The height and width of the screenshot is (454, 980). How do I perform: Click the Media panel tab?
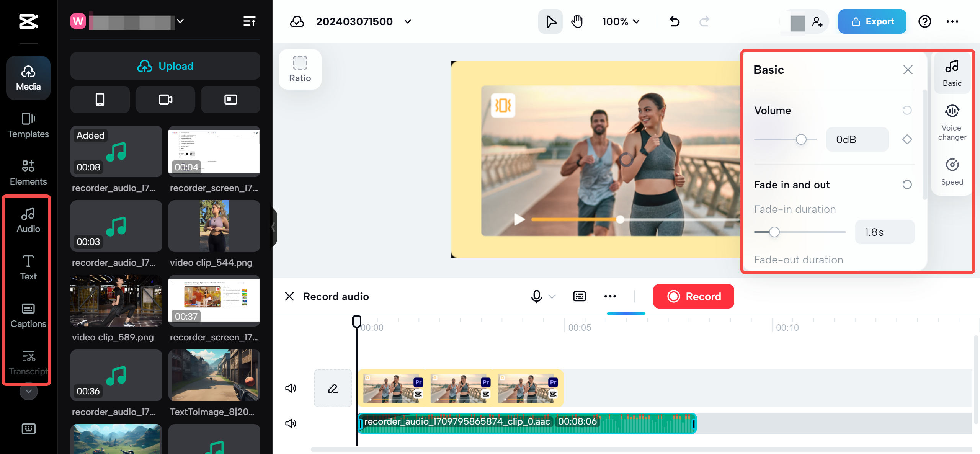point(28,75)
